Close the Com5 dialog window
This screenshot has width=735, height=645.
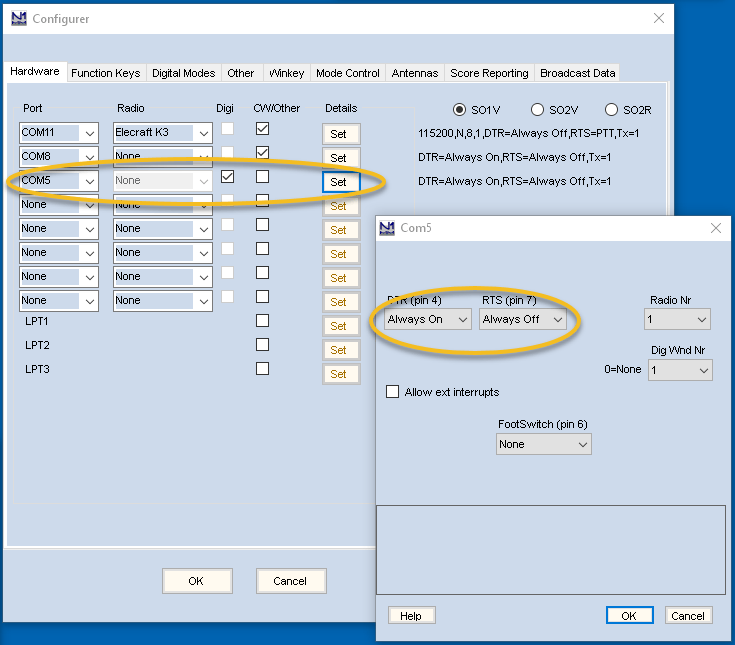click(716, 228)
